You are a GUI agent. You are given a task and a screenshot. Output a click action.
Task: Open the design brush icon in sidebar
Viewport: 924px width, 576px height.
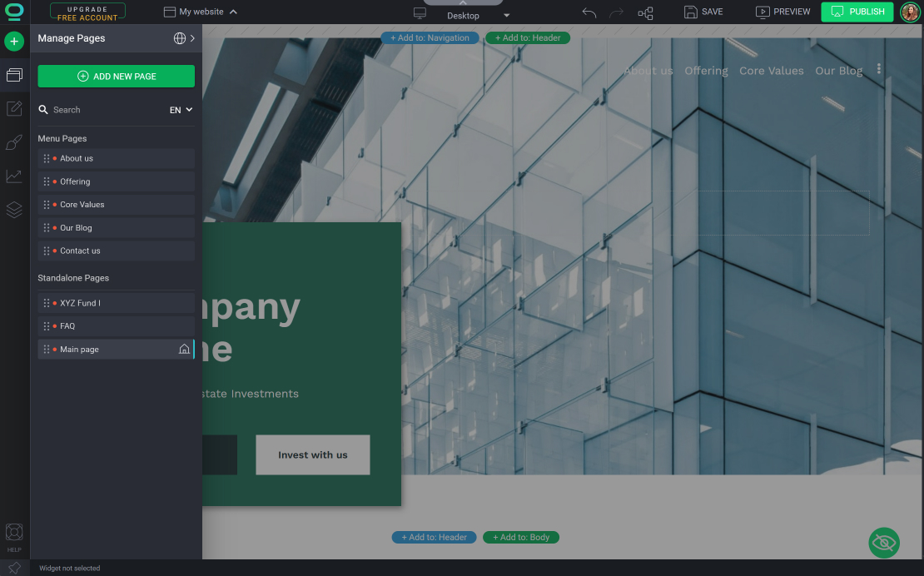(x=14, y=142)
